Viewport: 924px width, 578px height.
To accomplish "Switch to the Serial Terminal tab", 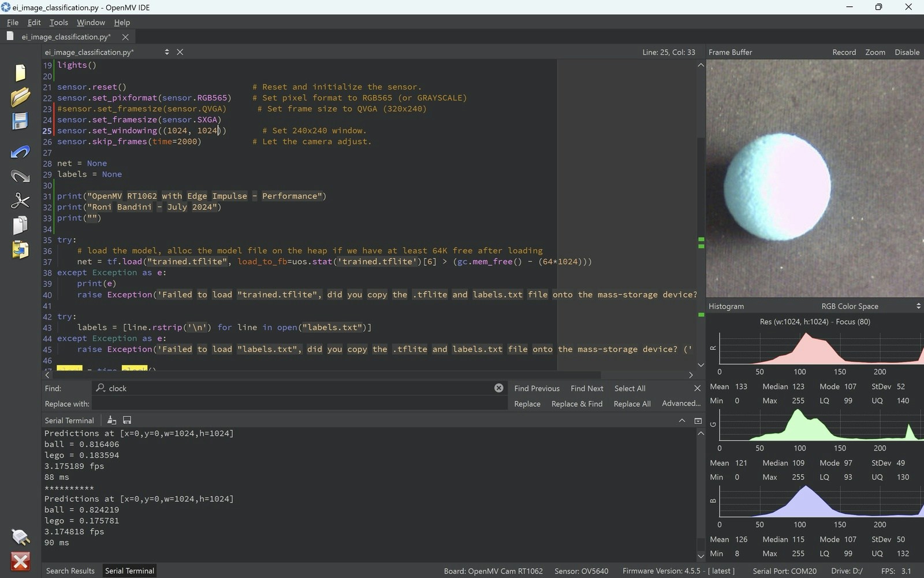I will (129, 571).
